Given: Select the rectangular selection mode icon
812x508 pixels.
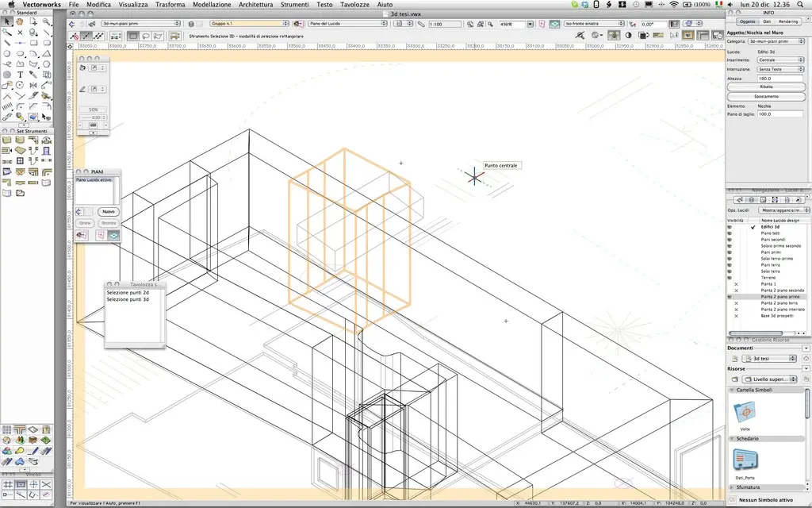Looking at the screenshot, I should tap(133, 36).
